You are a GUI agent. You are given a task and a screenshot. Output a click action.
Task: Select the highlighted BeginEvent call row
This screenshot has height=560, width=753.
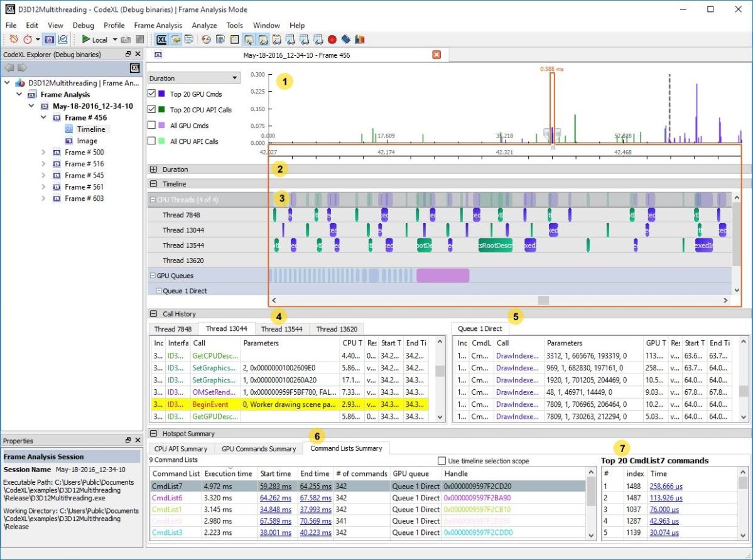pos(290,404)
